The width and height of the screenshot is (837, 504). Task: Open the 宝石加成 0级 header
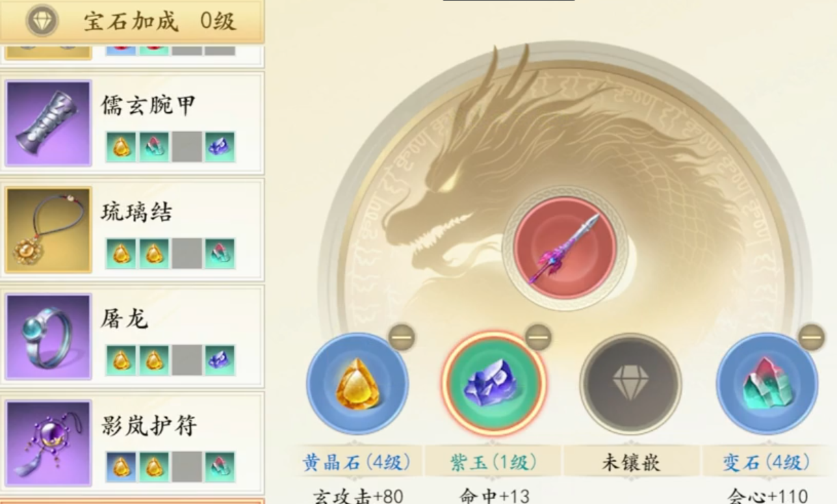coord(132,21)
